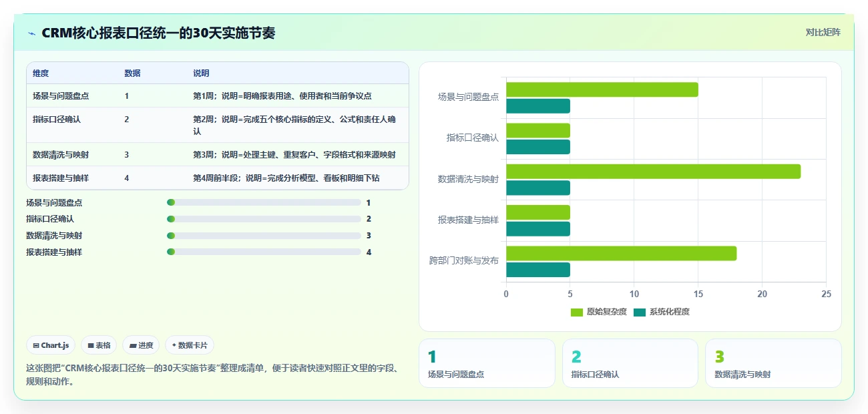The image size is (868, 414).
Task: Click the 维度 column header
Action: (41, 73)
